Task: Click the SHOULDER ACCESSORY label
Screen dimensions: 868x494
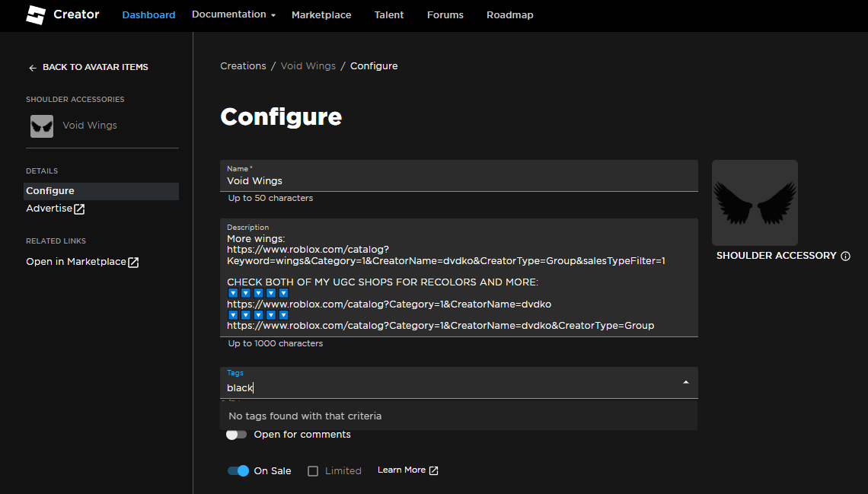Action: tap(776, 256)
